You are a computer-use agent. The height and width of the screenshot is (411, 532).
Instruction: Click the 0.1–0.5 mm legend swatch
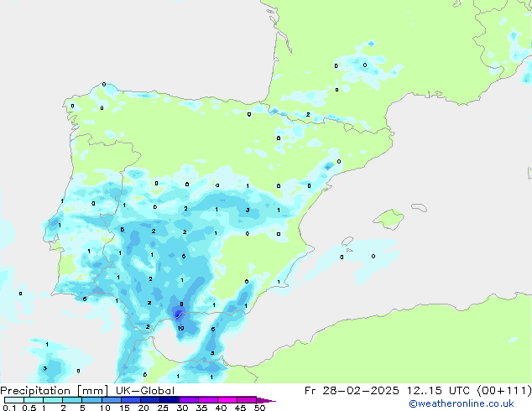pos(14,400)
